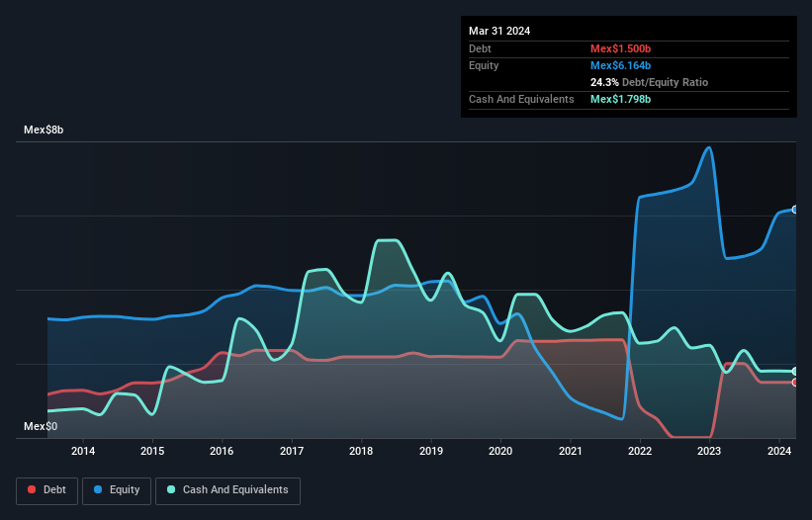The width and height of the screenshot is (812, 520).
Task: Click the 2014 x-axis label
Action: coord(83,451)
